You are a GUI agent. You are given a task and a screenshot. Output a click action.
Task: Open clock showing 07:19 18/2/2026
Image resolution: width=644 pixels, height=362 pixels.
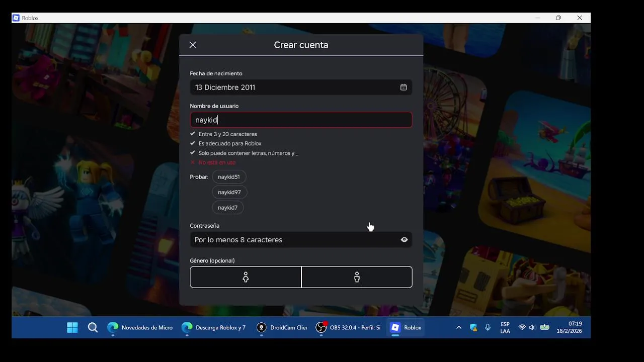(569, 328)
